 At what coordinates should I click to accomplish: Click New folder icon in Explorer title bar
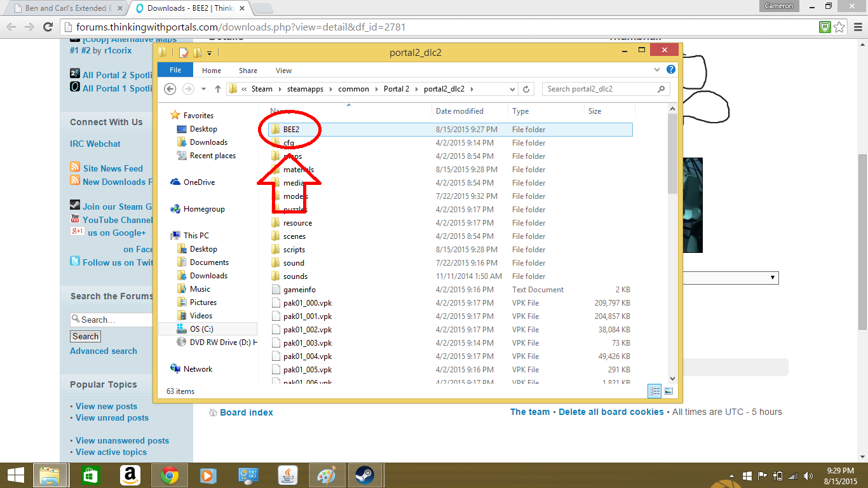[x=197, y=53]
